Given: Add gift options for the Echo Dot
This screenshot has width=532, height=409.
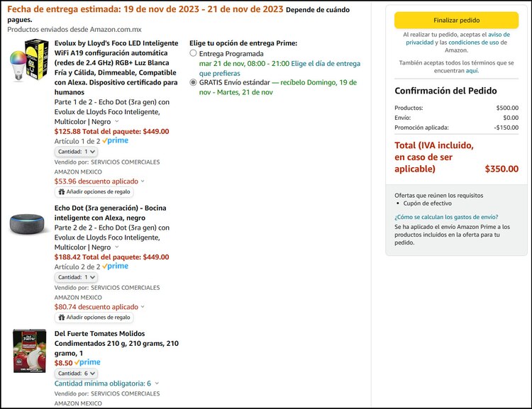Looking at the screenshot, I should point(94,318).
